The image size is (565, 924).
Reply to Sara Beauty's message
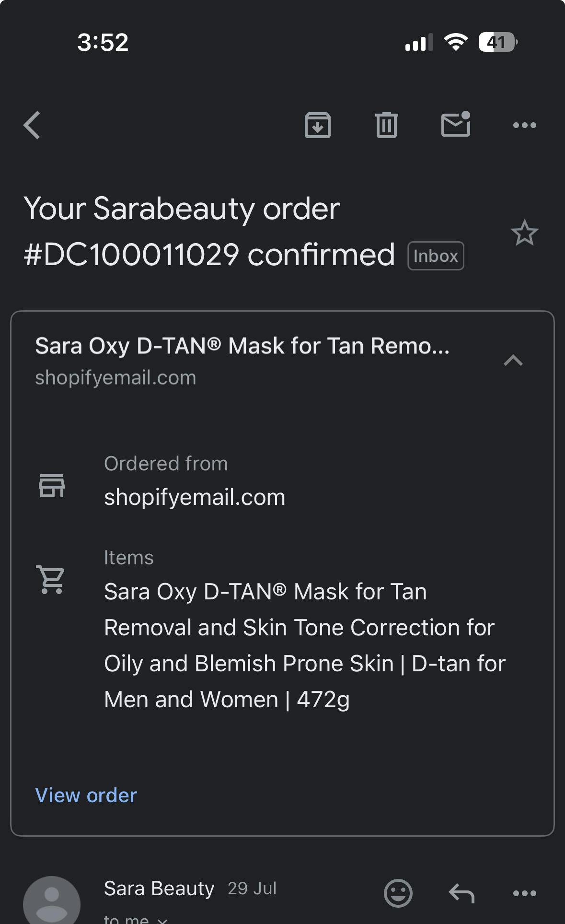pos(461,893)
